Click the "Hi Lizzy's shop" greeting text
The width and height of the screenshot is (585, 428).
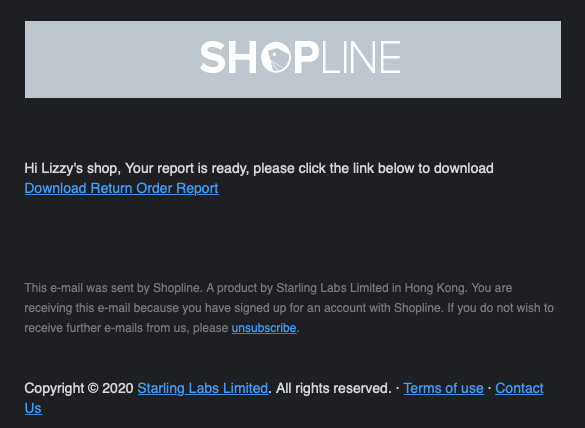pyautogui.click(x=72, y=168)
